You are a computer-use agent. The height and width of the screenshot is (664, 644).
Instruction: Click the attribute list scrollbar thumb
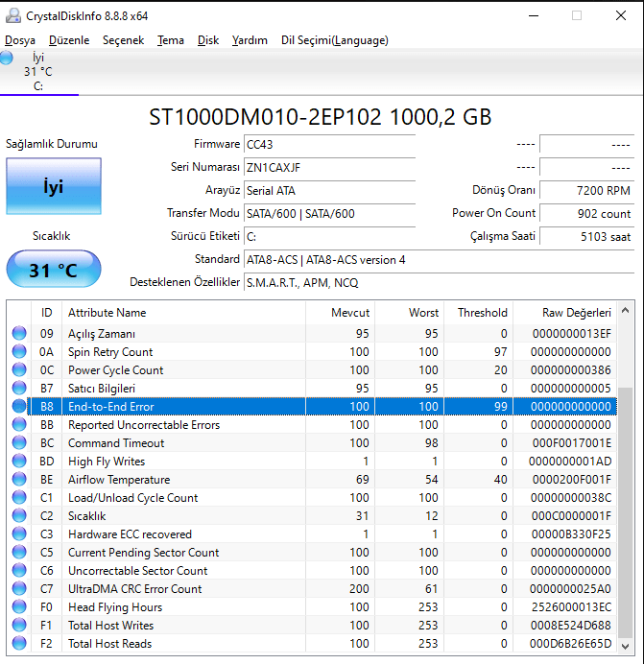tap(626, 512)
